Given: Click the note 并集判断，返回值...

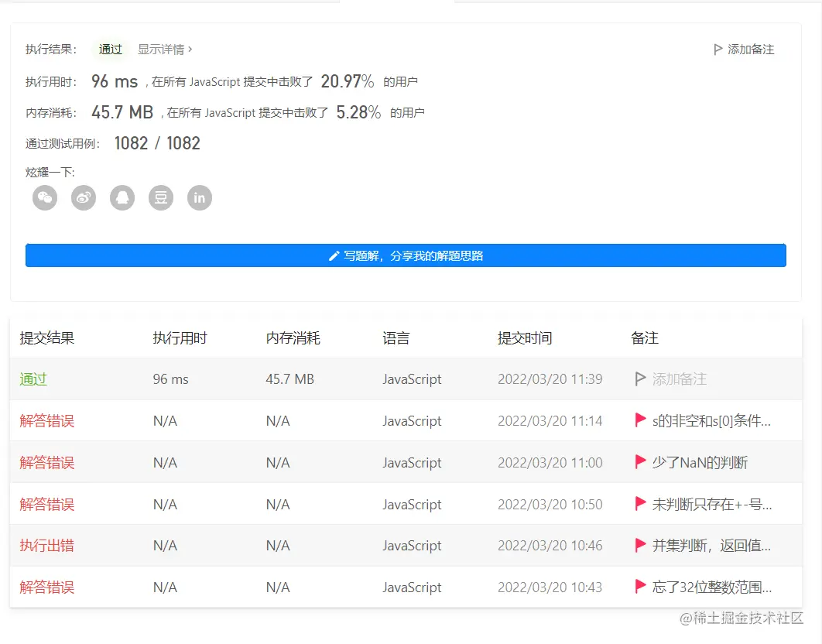Looking at the screenshot, I should click(711, 546).
